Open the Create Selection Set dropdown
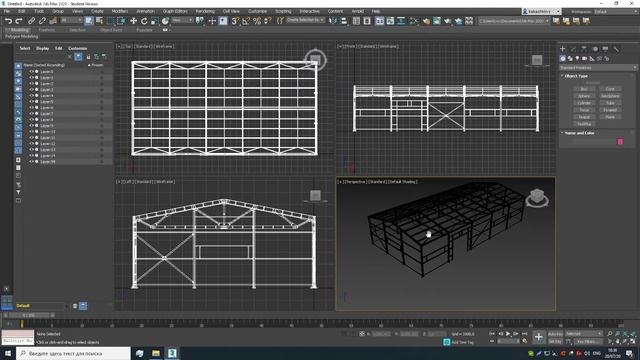Image resolution: width=640 pixels, height=360 pixels. [305, 20]
